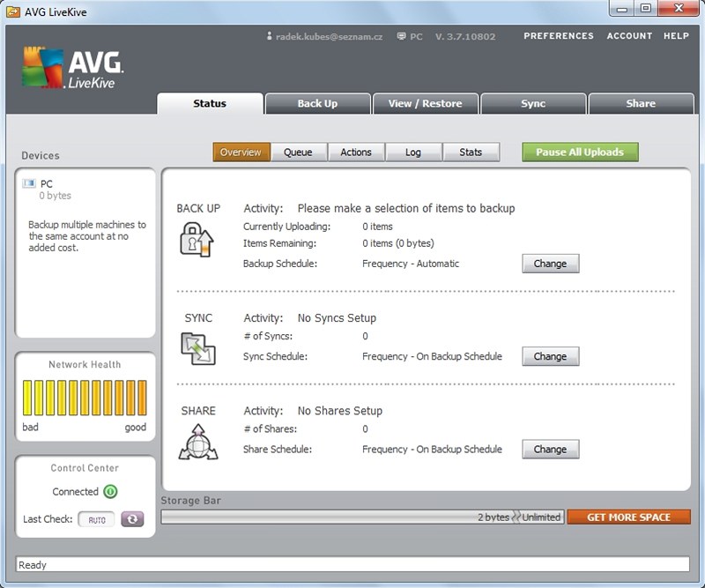Show the Stats sub-tab

tap(471, 152)
